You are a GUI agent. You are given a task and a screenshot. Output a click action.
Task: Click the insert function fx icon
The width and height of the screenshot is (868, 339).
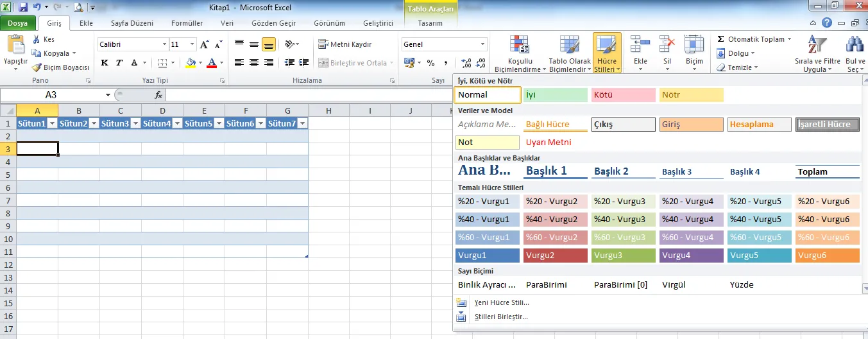click(x=158, y=95)
